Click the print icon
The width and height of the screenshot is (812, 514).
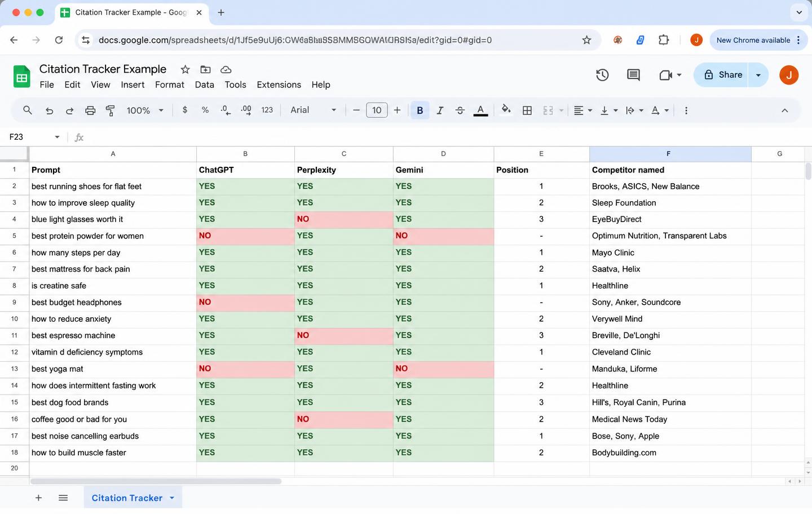coord(90,110)
